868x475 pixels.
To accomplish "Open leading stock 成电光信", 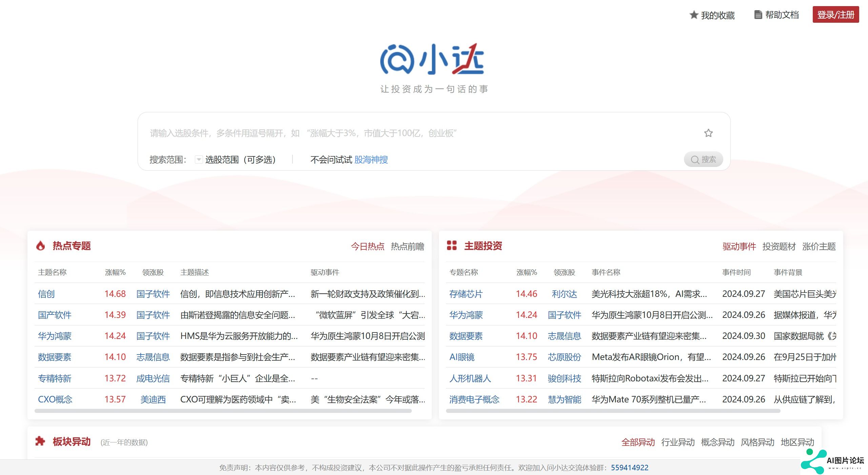I will click(153, 378).
